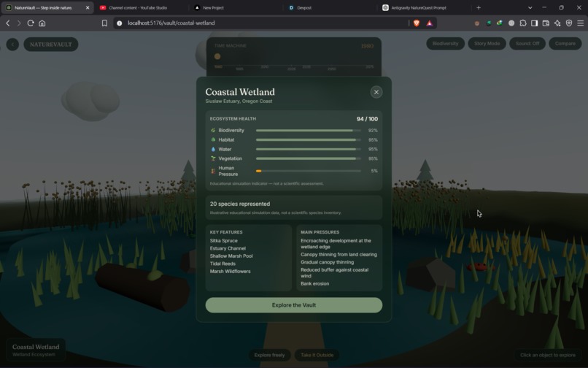
Task: Click the browser Forward arrow
Action: tap(19, 23)
